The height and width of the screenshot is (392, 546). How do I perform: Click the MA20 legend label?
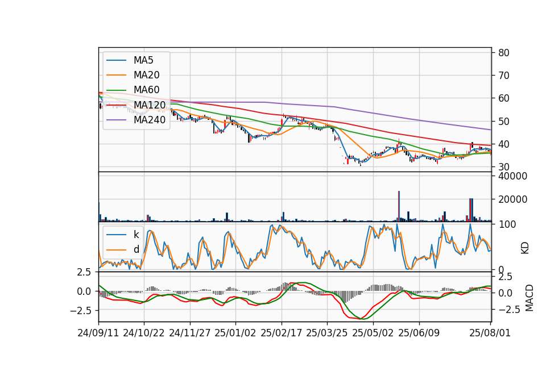(146, 75)
